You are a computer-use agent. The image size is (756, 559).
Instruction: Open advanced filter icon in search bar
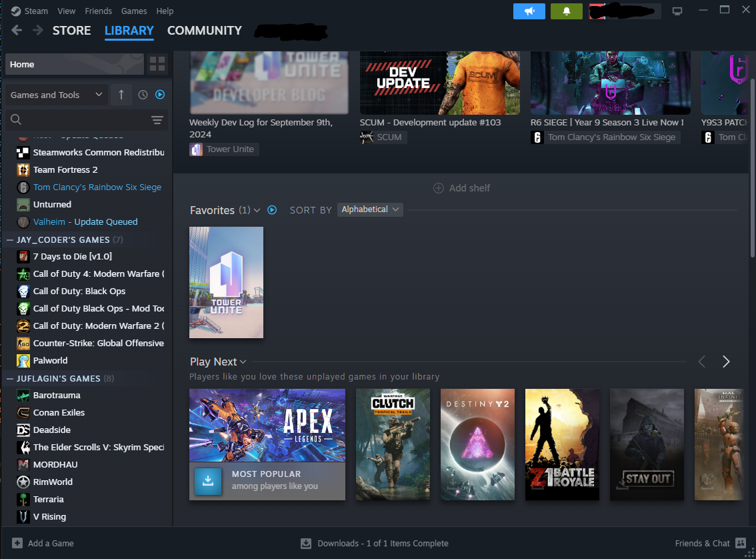157,119
